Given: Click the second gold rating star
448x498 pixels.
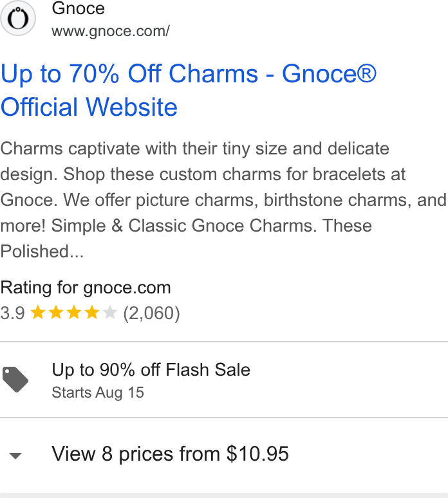Looking at the screenshot, I should pos(56,312).
